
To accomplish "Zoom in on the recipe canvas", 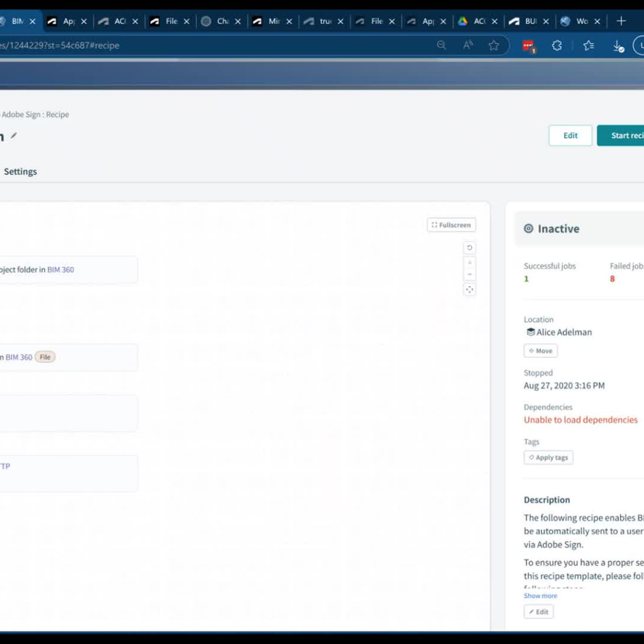I will coord(469,262).
